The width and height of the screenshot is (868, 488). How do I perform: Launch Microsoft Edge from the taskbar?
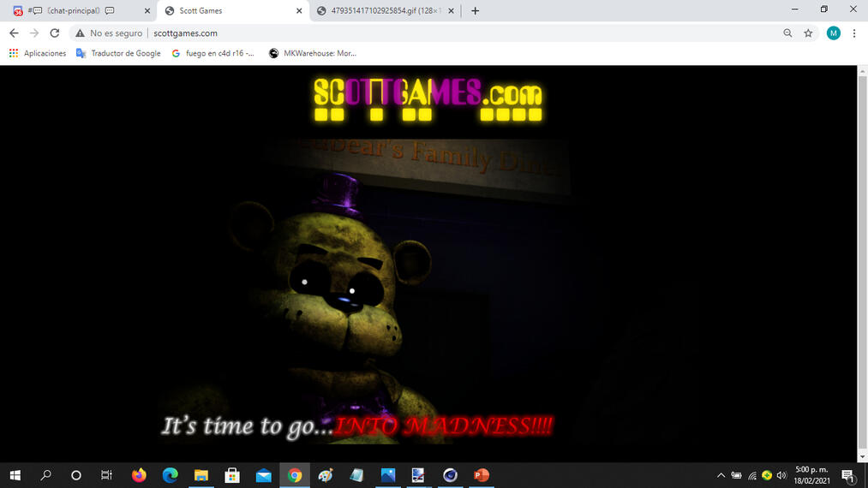pos(170,475)
